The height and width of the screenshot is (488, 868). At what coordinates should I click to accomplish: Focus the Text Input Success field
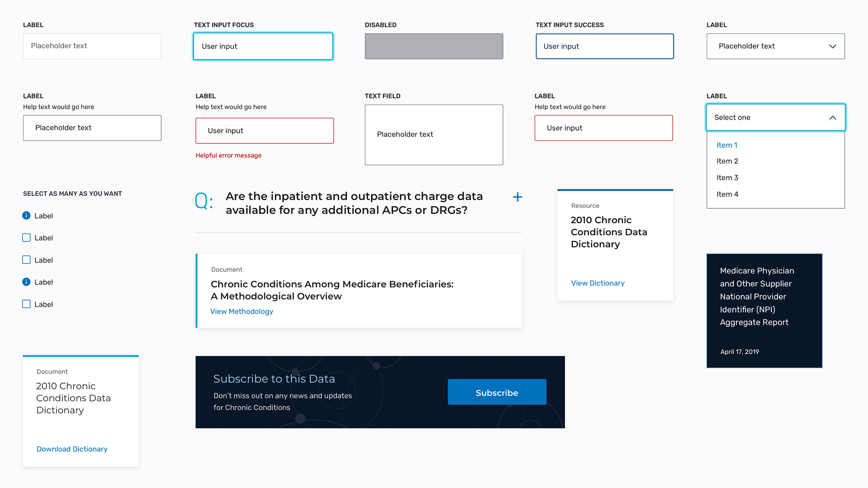tap(604, 46)
